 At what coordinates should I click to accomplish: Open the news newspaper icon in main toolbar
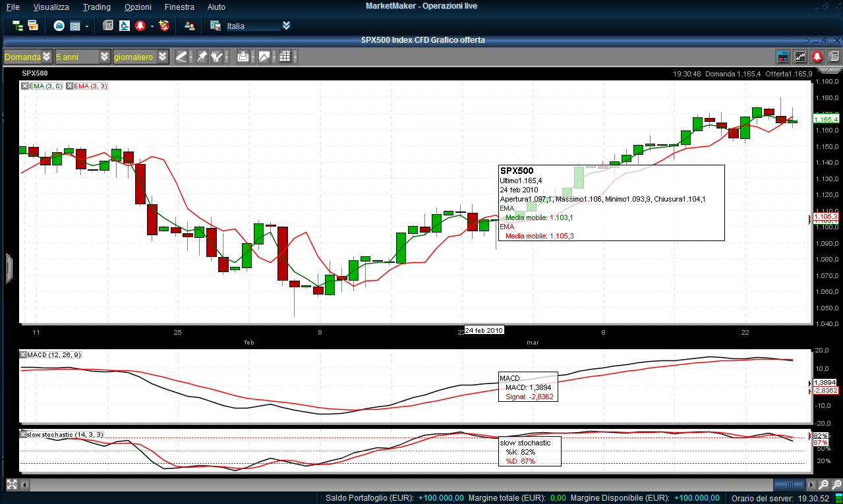107,26
